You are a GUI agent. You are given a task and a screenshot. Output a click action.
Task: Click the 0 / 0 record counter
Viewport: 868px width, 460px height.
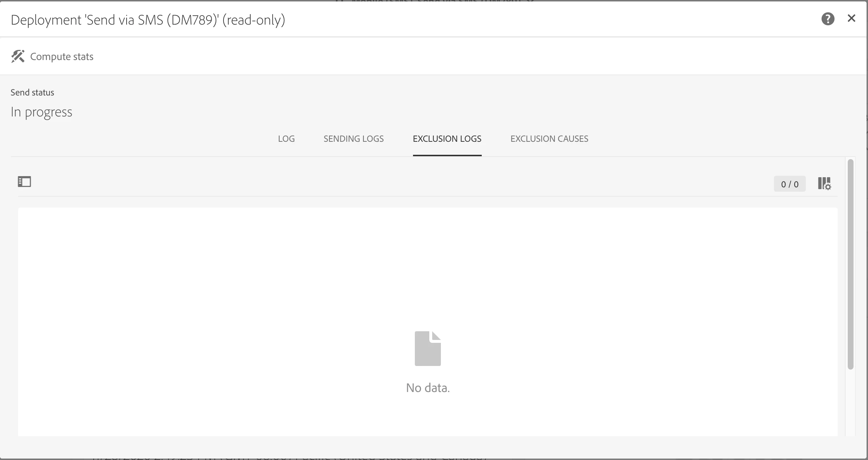[790, 184]
